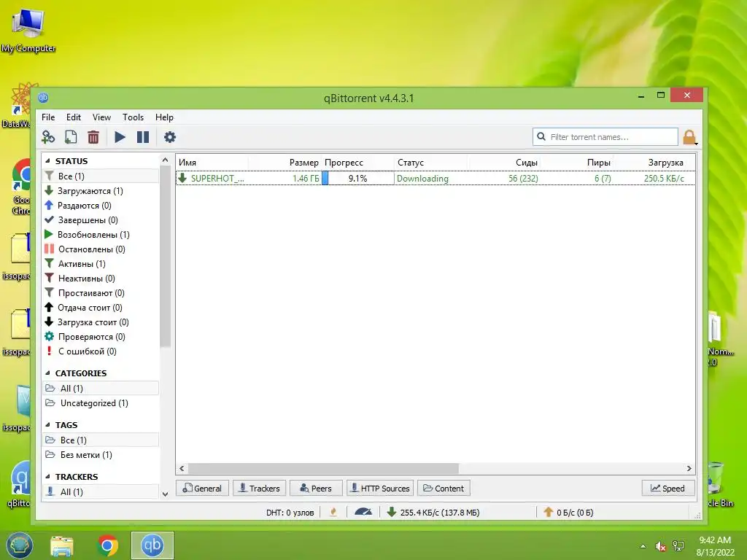Resume torrent with the blue play icon
The image size is (747, 560).
[x=120, y=137]
